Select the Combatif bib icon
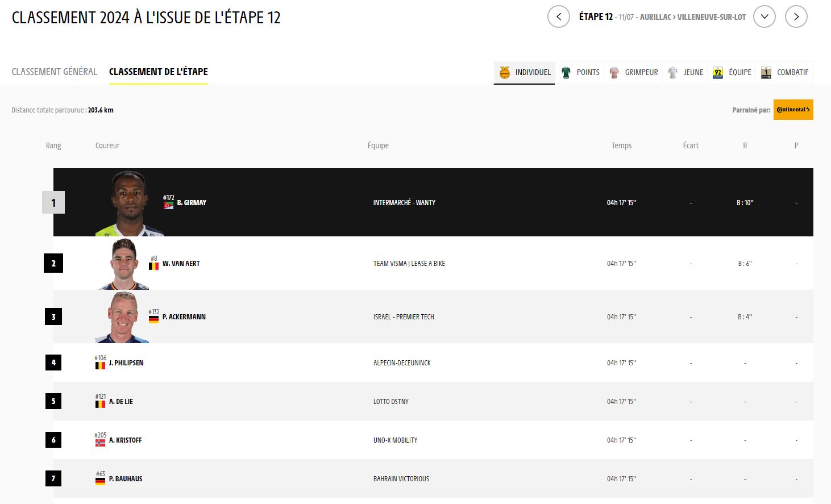Viewport: 831px width, 504px height. point(766,73)
